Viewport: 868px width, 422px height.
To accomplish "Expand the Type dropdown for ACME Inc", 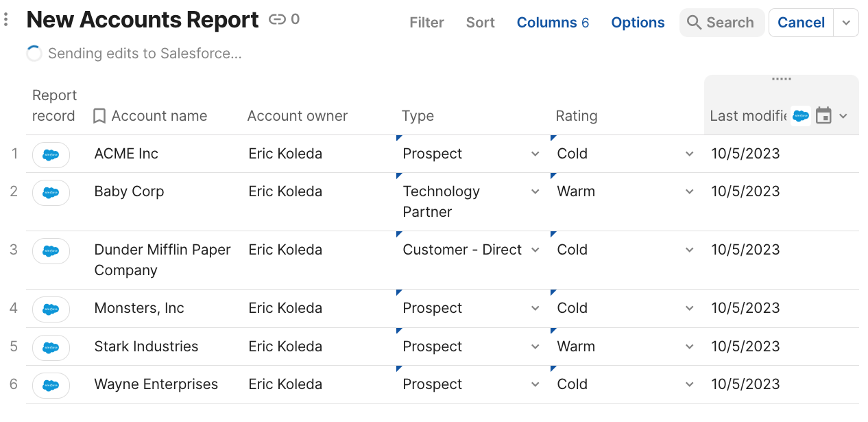I will pos(535,154).
